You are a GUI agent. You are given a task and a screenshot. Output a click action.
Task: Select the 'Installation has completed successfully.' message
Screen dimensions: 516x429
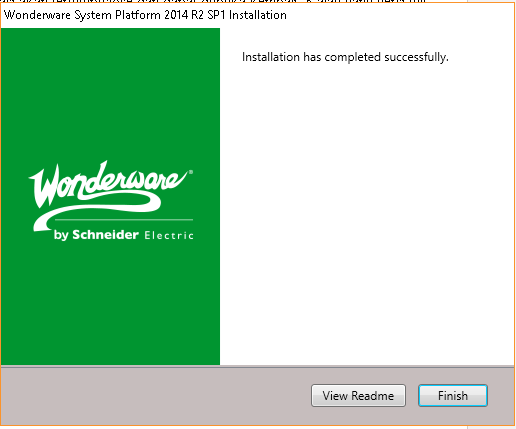[x=345, y=57]
